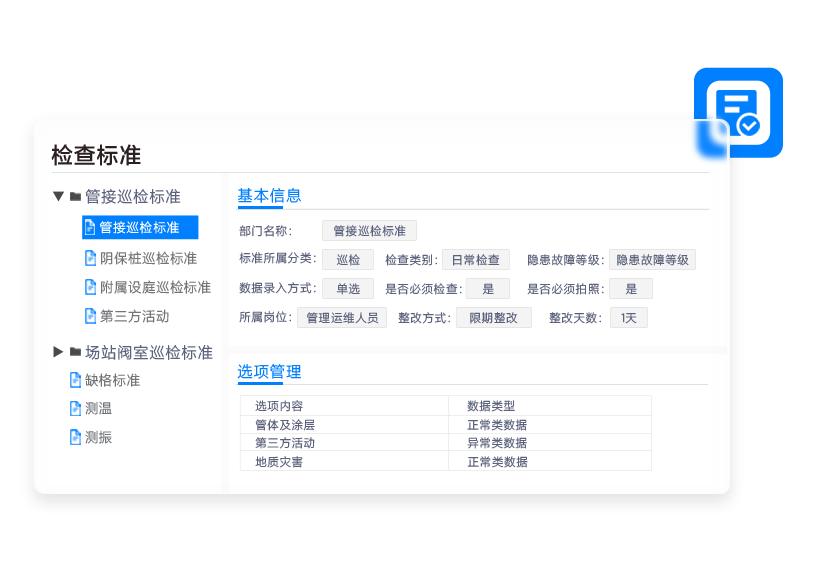Click the document icon next to 测温
This screenshot has width=816, height=561.
pyautogui.click(x=75, y=408)
